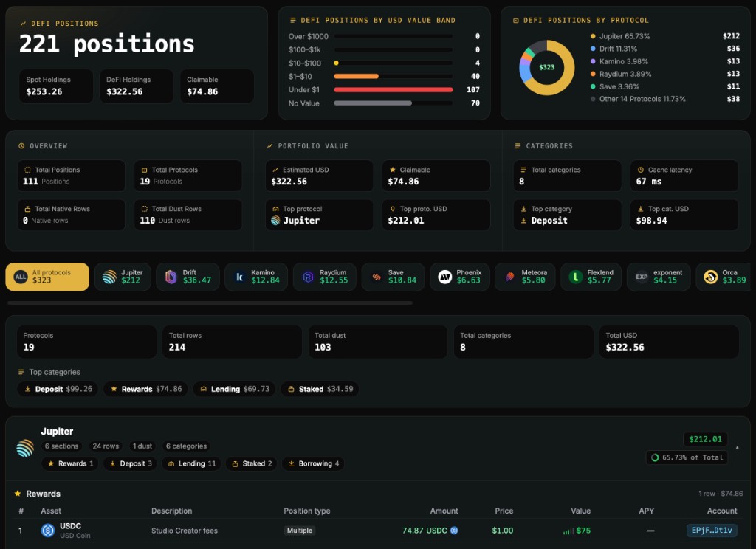Filter by Kamino protocol chip

tap(256, 277)
